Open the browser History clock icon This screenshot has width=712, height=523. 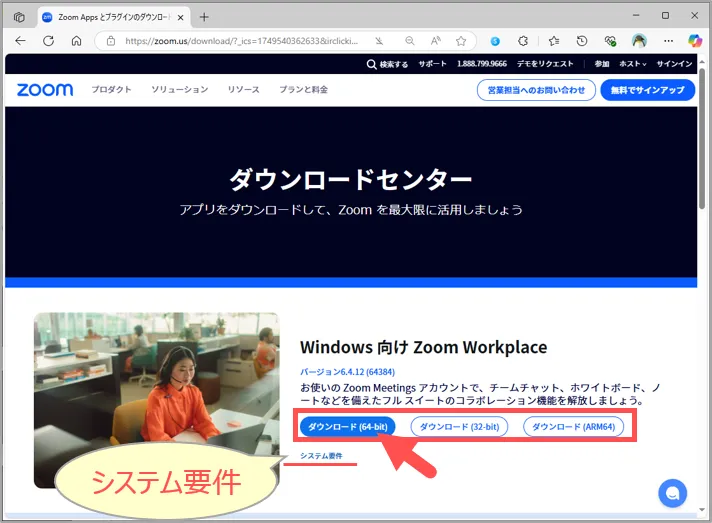point(582,41)
